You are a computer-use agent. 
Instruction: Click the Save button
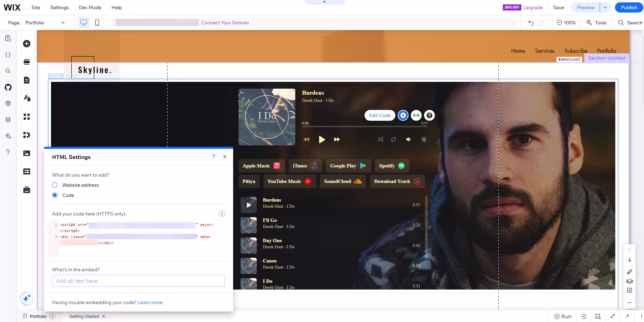(x=559, y=7)
